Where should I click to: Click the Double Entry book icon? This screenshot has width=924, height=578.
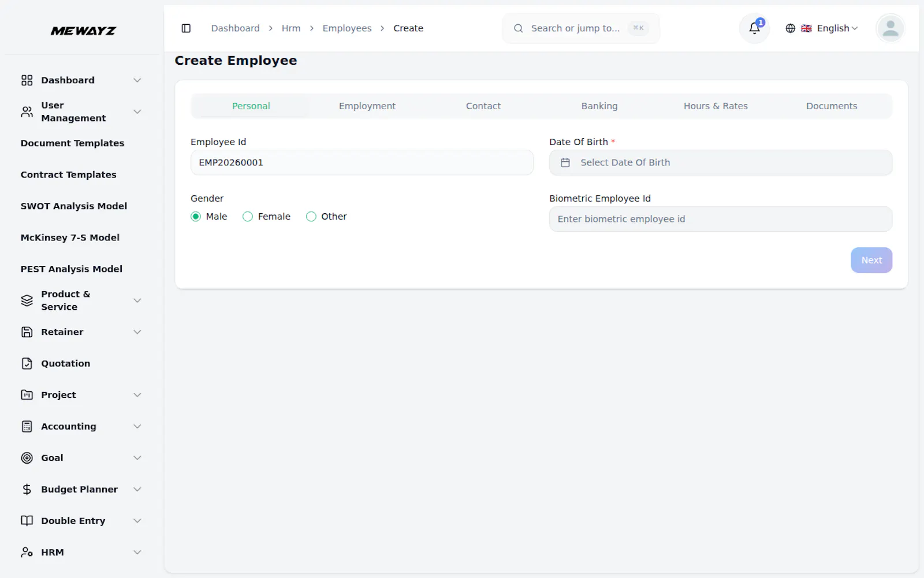(27, 521)
